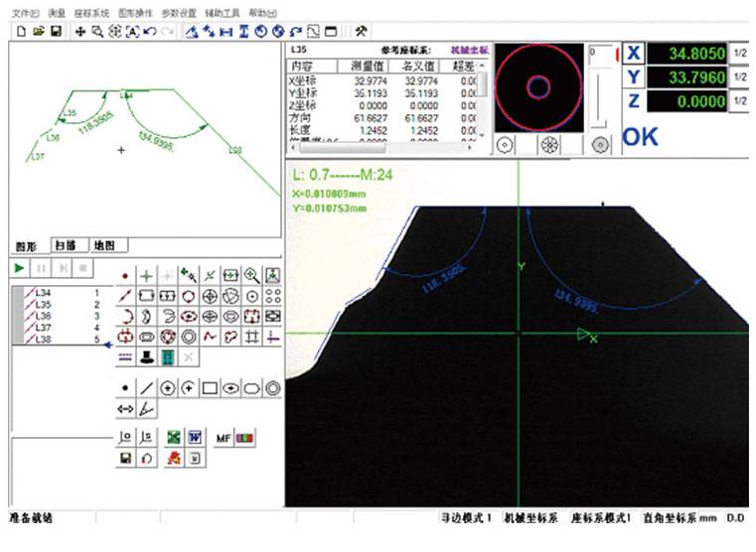Screen dimensions: 756x552
Task: Toggle the Z axis 1/2 button
Action: pos(740,101)
